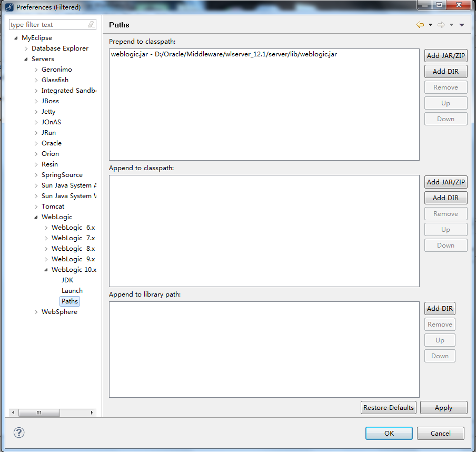
Task: Select the Integrated Sandbox tree item
Action: click(69, 91)
